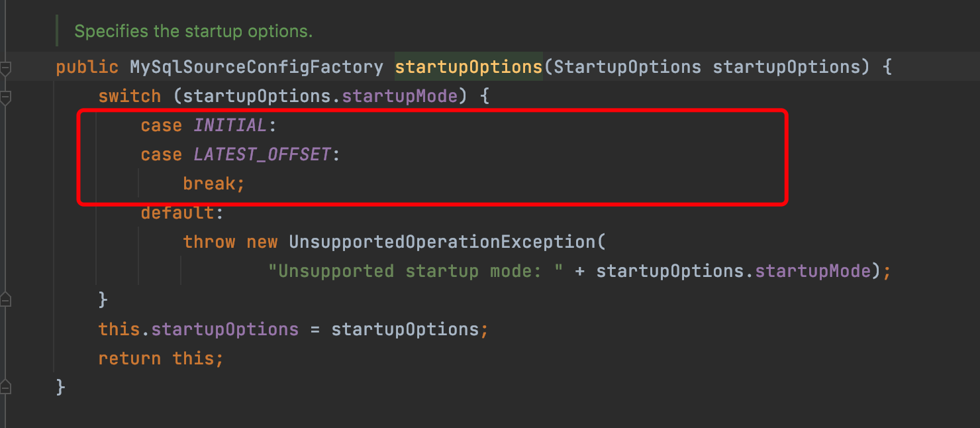Click the UnsupportedOperationException class name
The width and height of the screenshot is (980, 428).
(442, 242)
